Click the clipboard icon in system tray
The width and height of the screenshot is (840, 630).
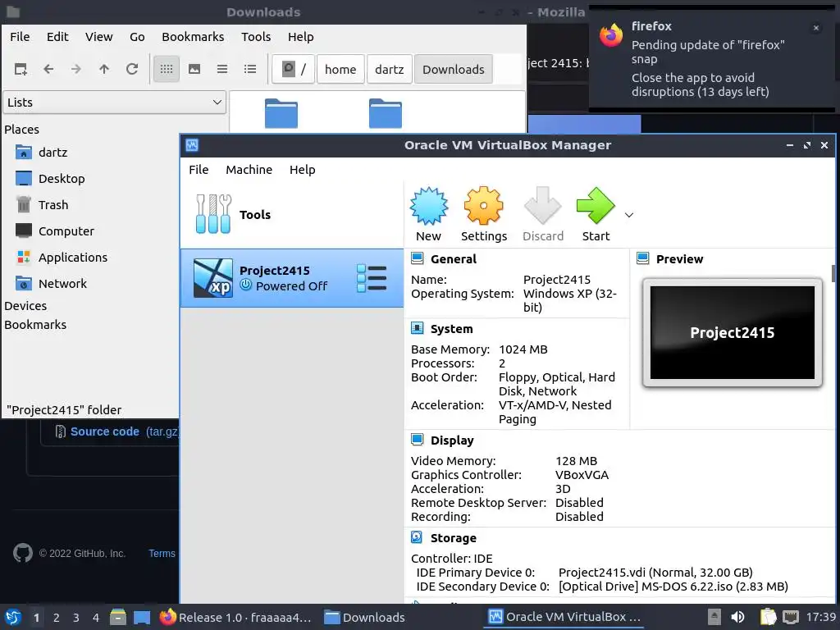coord(768,617)
